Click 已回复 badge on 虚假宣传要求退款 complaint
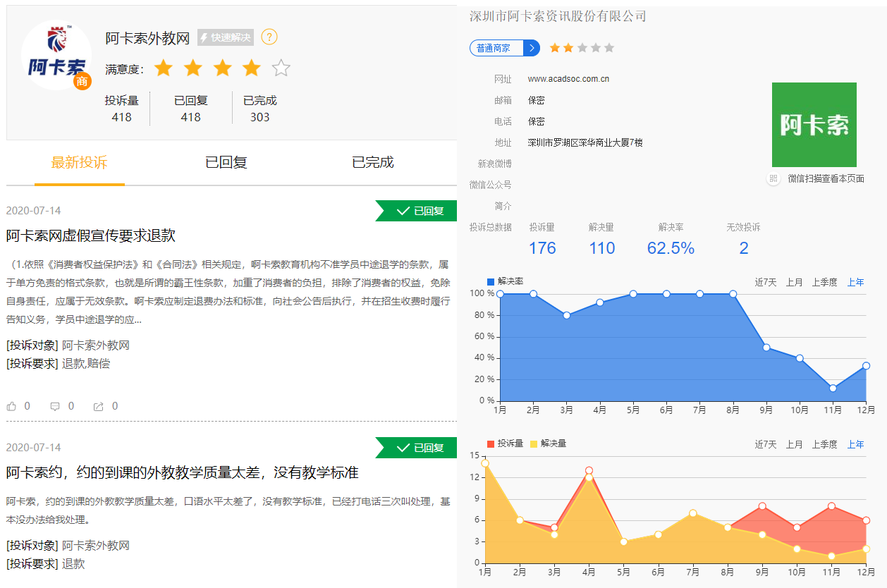Image resolution: width=887 pixels, height=588 pixels. (416, 211)
